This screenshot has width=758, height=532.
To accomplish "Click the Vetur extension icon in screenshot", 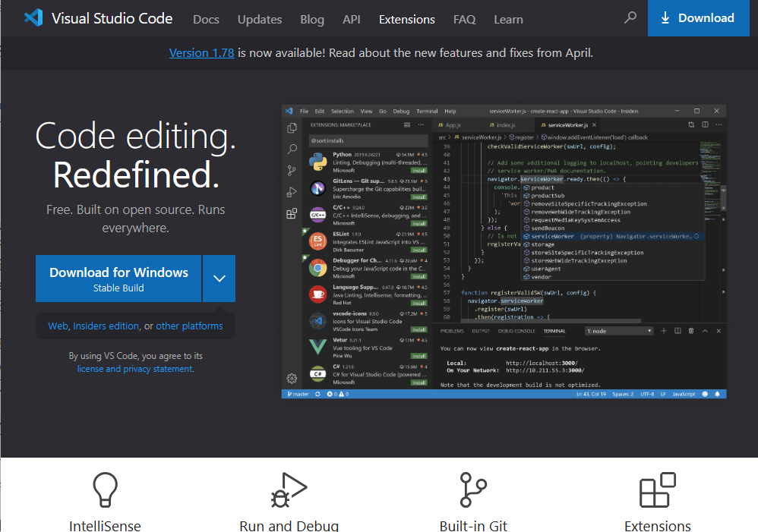I will point(317,347).
